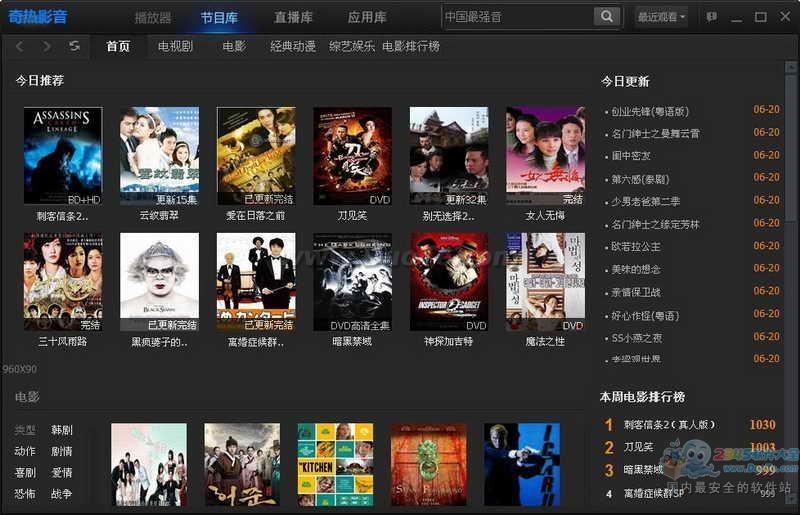
Task: Open the 爱在日落之前 poster
Action: tap(256, 156)
